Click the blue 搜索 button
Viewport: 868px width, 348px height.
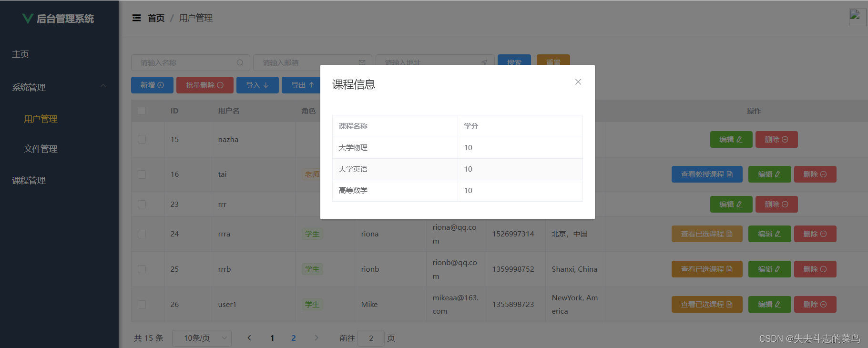tap(514, 60)
